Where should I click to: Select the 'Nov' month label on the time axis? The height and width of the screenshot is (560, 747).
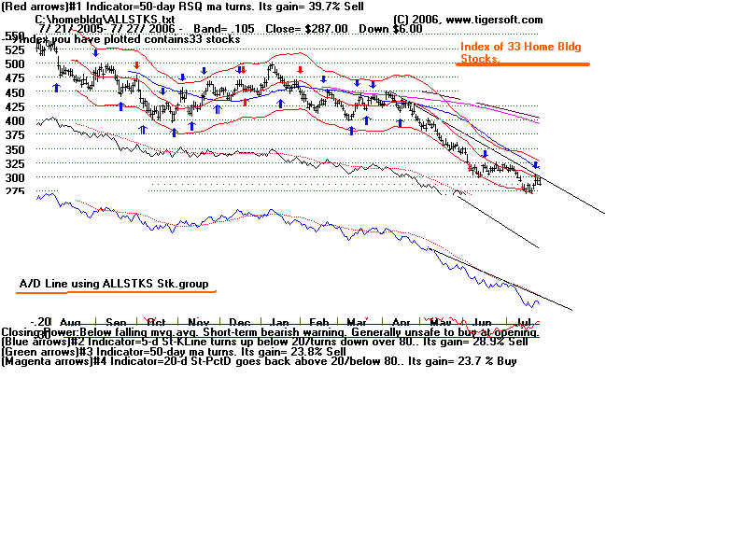click(197, 321)
